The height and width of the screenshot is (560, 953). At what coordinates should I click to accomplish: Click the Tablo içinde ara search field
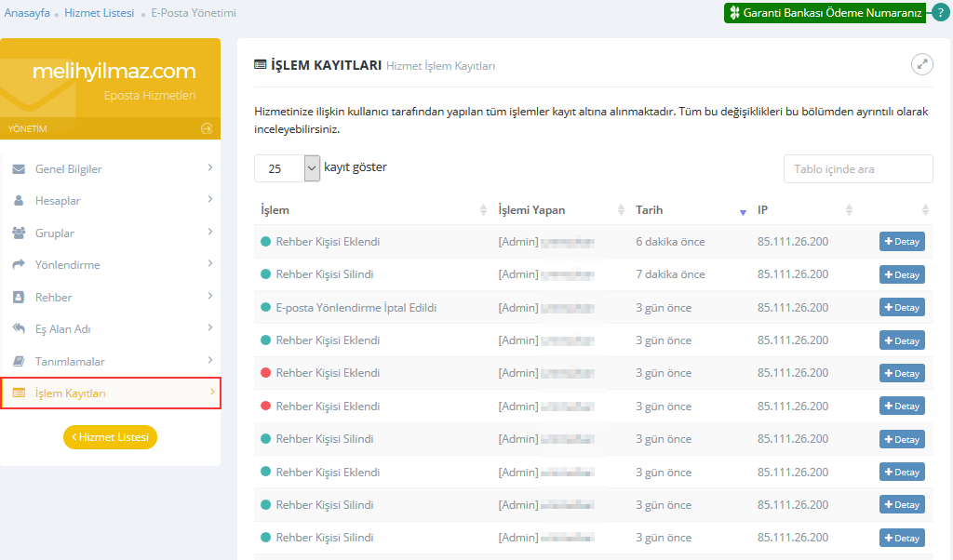pos(857,169)
